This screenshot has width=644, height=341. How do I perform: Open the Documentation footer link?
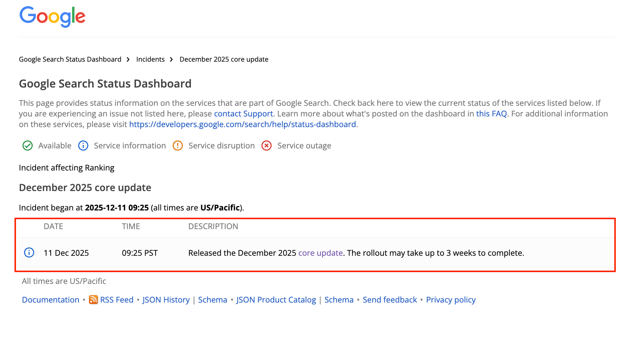pyautogui.click(x=51, y=300)
